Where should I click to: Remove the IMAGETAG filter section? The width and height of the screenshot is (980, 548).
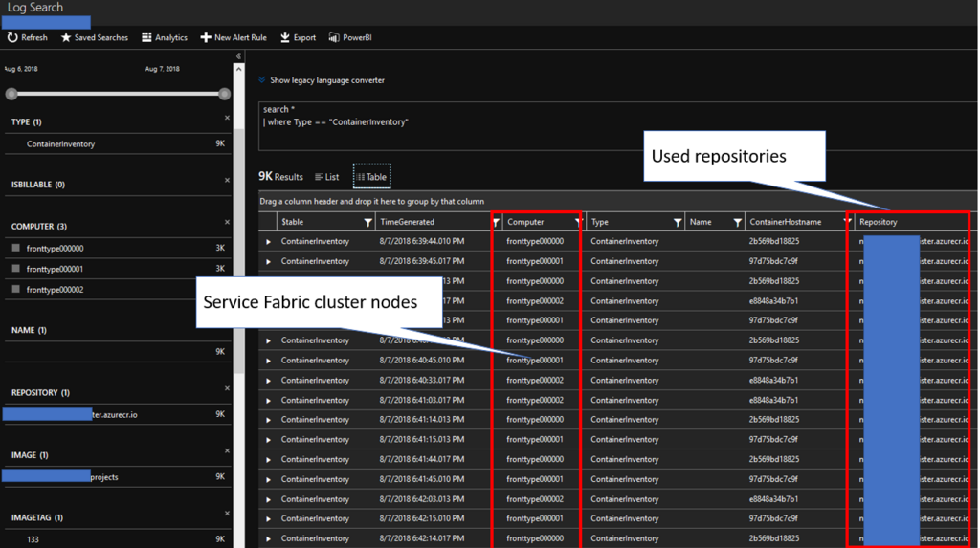[227, 513]
